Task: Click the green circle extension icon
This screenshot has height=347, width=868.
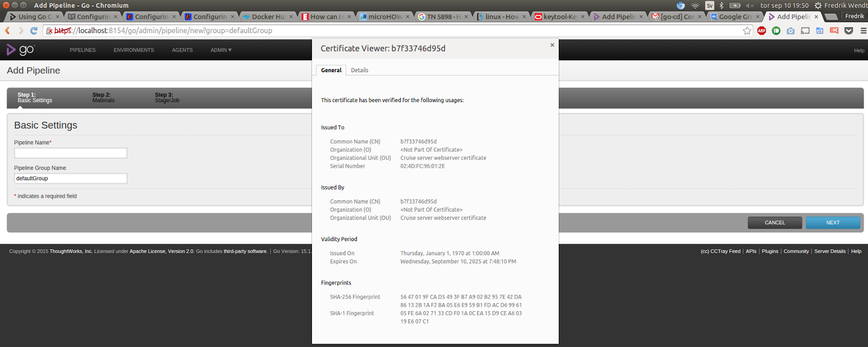Action: click(x=776, y=30)
